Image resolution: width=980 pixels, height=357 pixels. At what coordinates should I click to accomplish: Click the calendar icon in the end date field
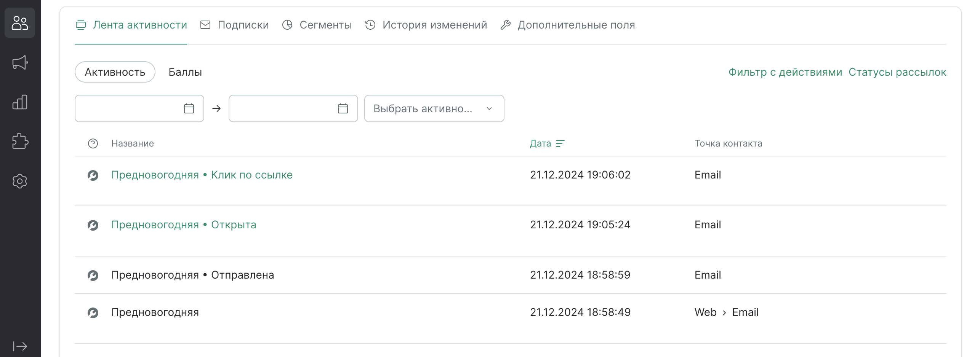pos(343,108)
